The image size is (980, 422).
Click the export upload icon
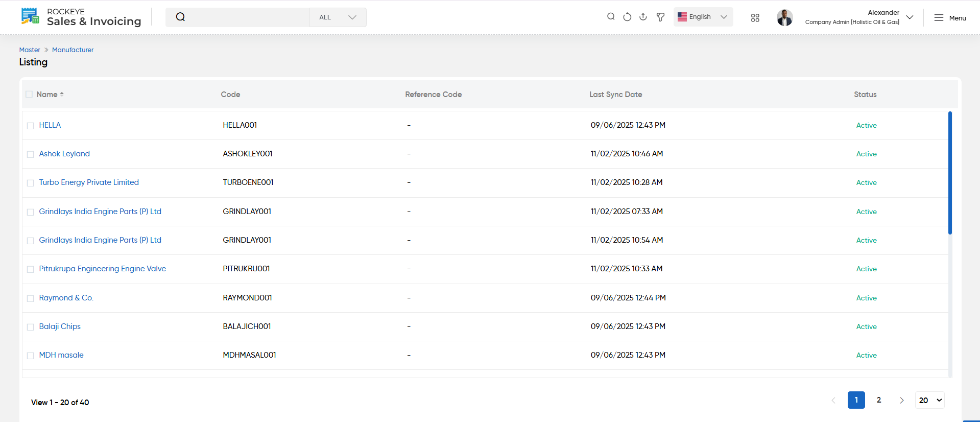point(643,17)
